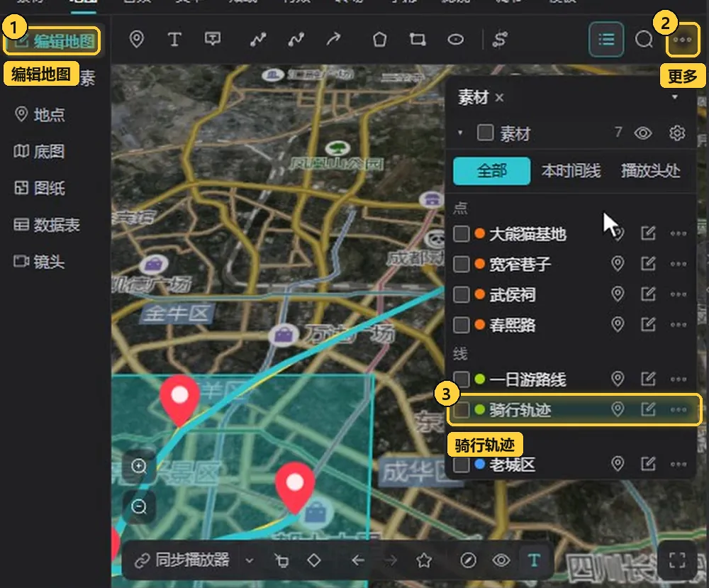The height and width of the screenshot is (588, 709).
Task: Select the rectangle shape tool
Action: tap(418, 39)
